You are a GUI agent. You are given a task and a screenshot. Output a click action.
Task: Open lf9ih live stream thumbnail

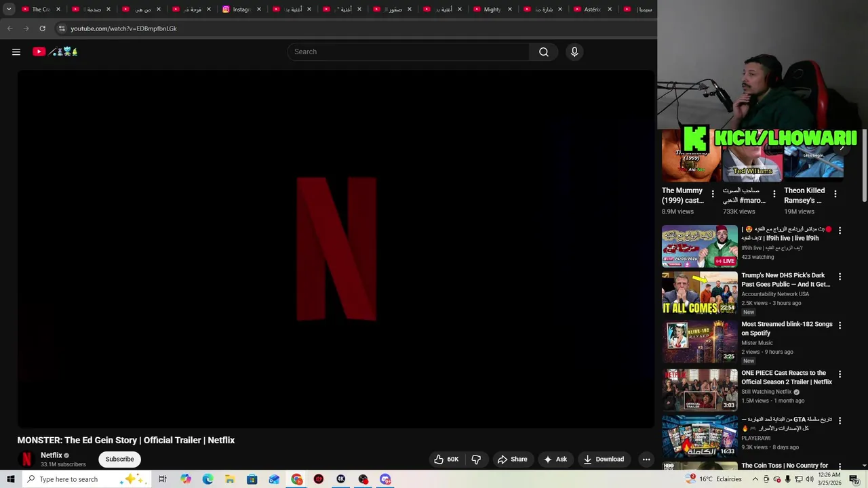pyautogui.click(x=699, y=246)
